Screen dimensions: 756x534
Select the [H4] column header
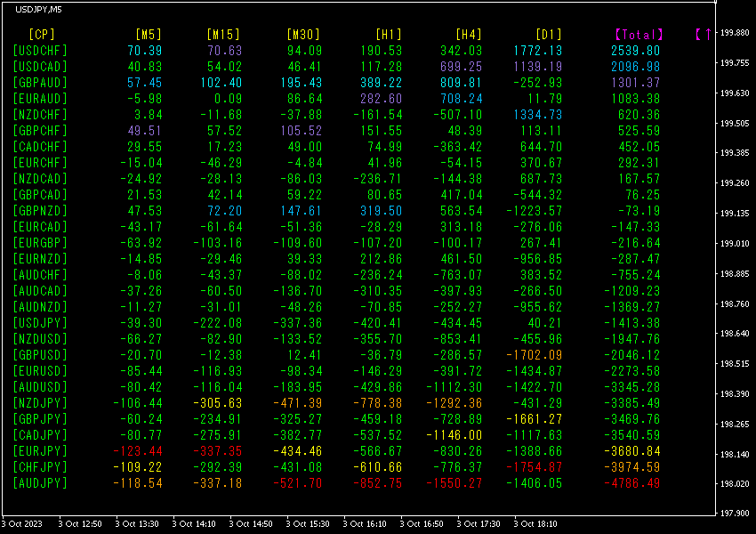pyautogui.click(x=469, y=35)
